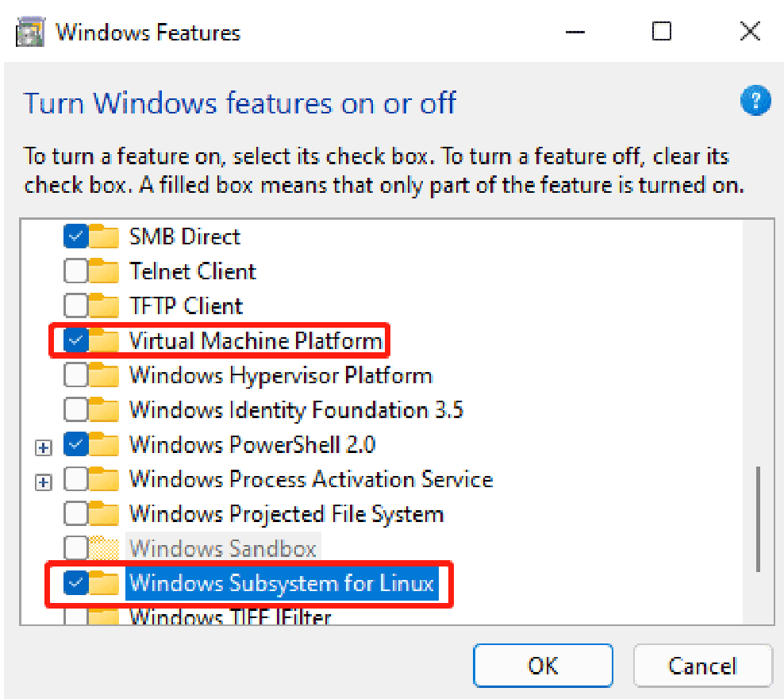
Task: Click the TFTP Client folder icon
Action: click(x=103, y=305)
